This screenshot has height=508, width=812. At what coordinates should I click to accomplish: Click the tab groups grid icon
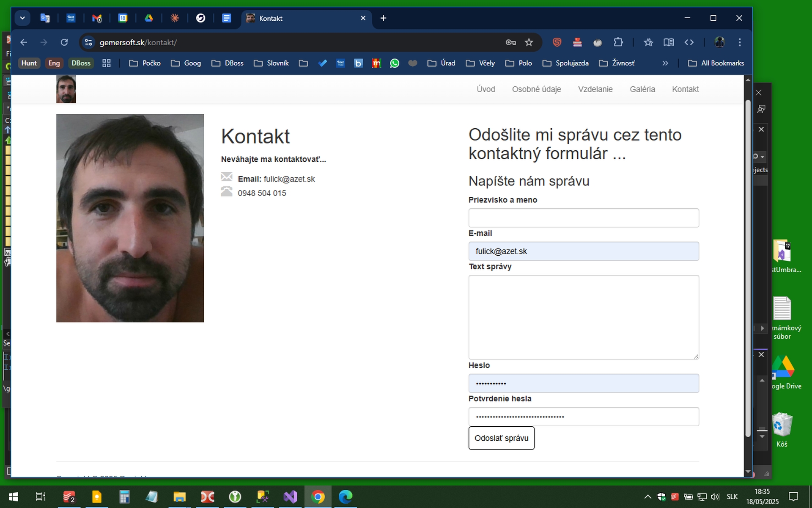[x=107, y=63]
